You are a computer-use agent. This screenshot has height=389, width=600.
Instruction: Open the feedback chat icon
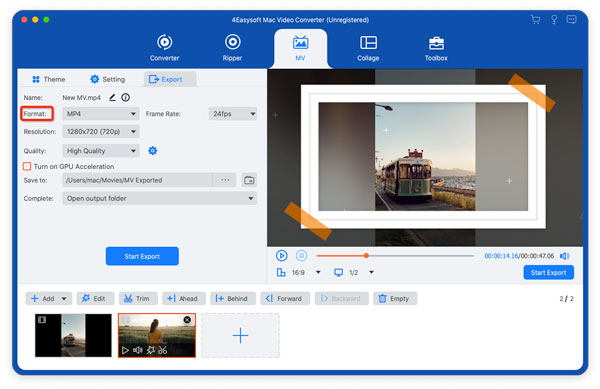[571, 20]
